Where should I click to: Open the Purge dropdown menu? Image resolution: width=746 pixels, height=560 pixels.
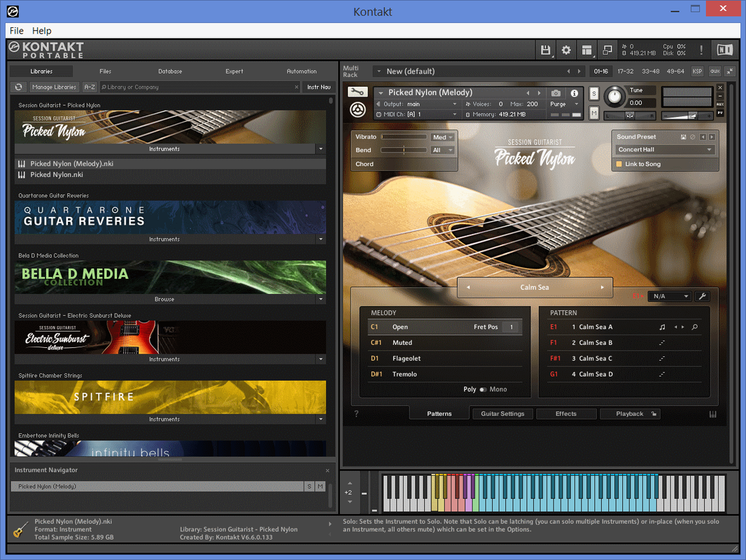[x=564, y=104]
